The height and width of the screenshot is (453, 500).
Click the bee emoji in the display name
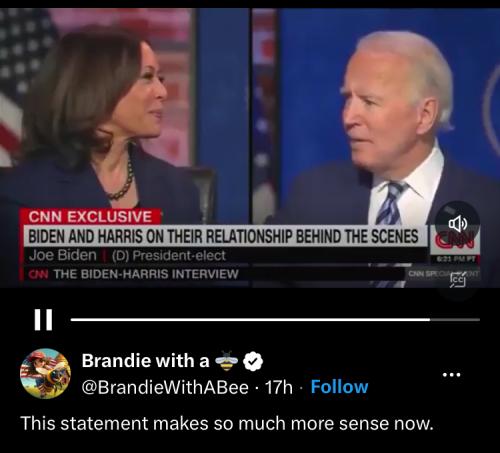[226, 361]
